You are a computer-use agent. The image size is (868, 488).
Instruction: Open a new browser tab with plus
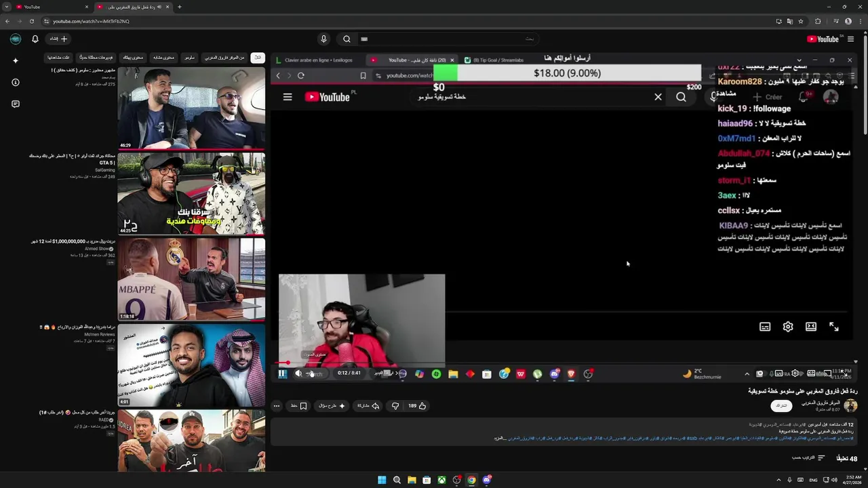[x=179, y=7]
